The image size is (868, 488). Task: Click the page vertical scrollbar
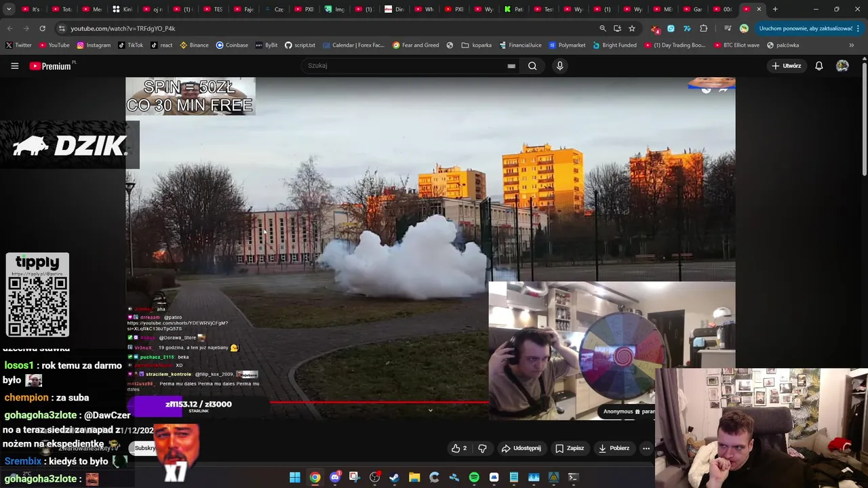[x=865, y=119]
